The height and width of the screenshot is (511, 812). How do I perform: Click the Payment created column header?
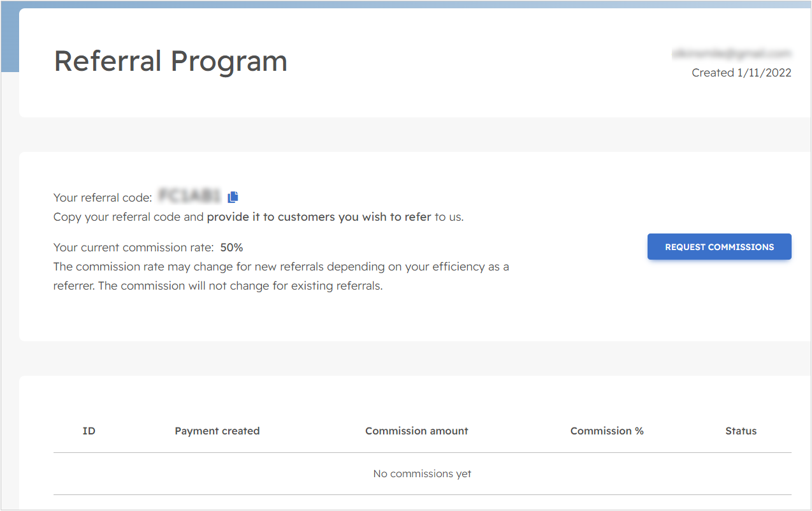[217, 431]
